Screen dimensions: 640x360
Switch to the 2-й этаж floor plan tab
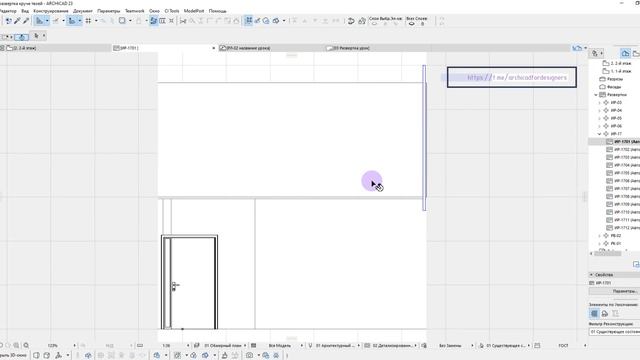coord(55,48)
